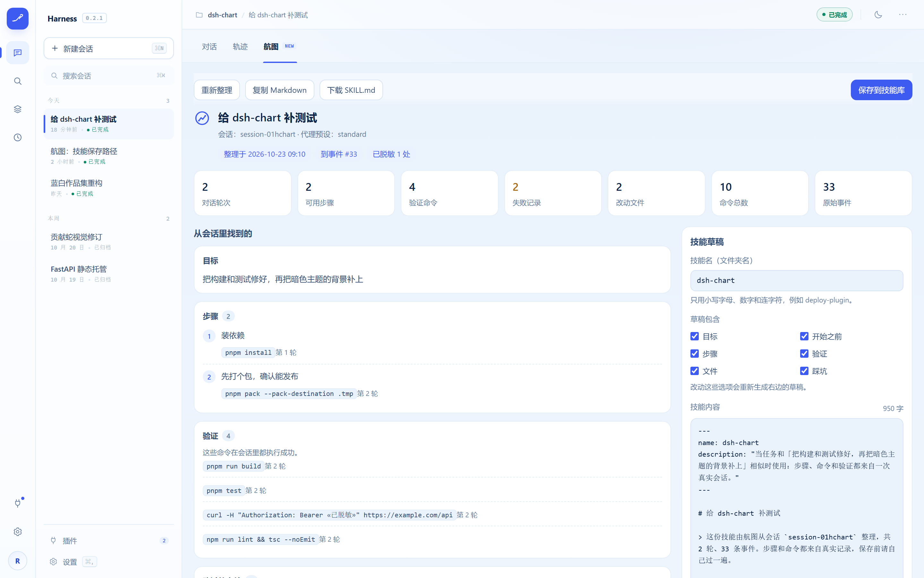Open the conversations chat icon in sidebar
This screenshot has height=578, width=924.
point(18,53)
